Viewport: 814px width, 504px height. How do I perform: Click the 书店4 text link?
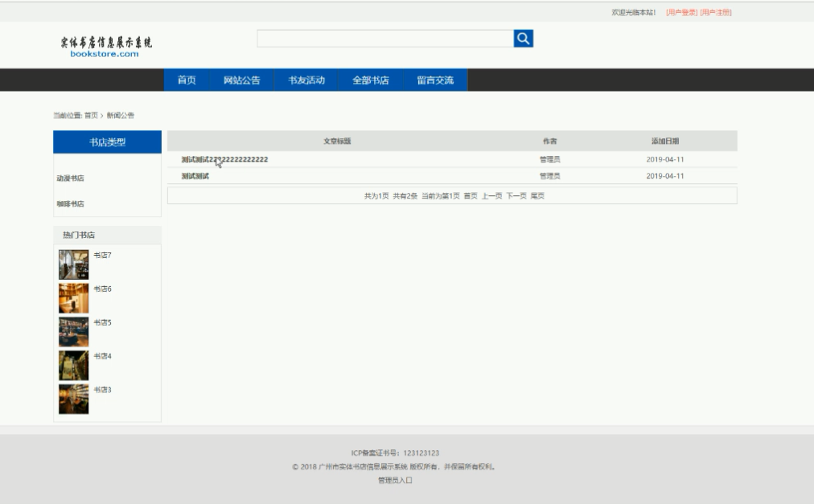click(x=102, y=356)
